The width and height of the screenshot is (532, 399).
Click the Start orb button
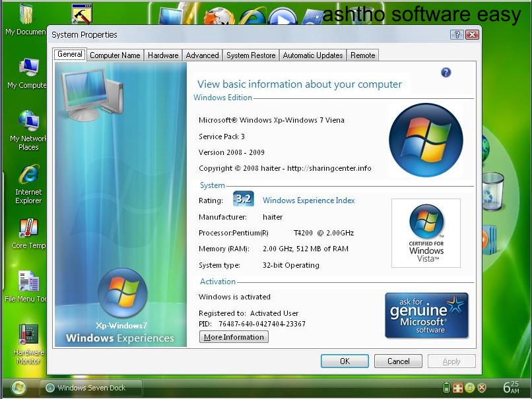click(18, 388)
